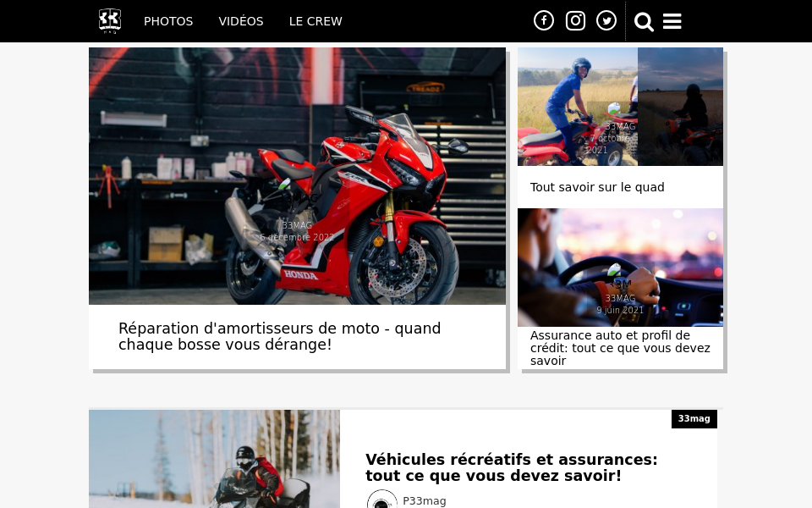Viewport: 812px width, 508px height.
Task: Click the black 33mag category tag
Action: [694, 419]
